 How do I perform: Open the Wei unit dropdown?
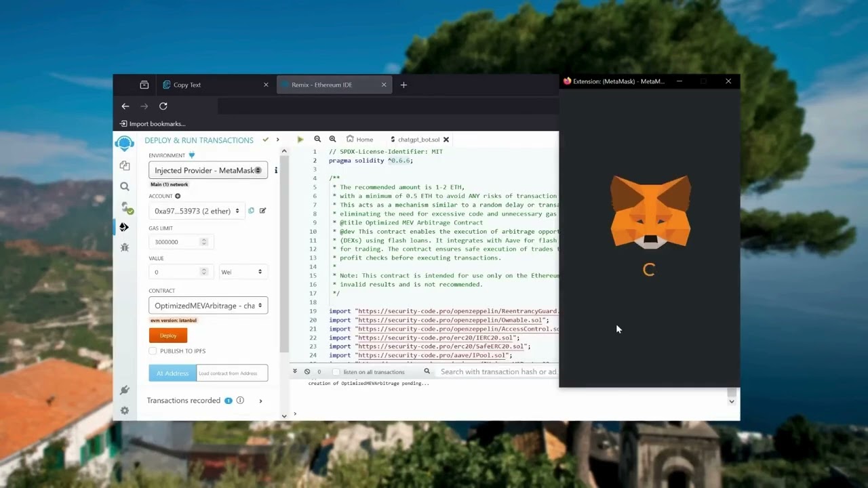click(x=243, y=272)
